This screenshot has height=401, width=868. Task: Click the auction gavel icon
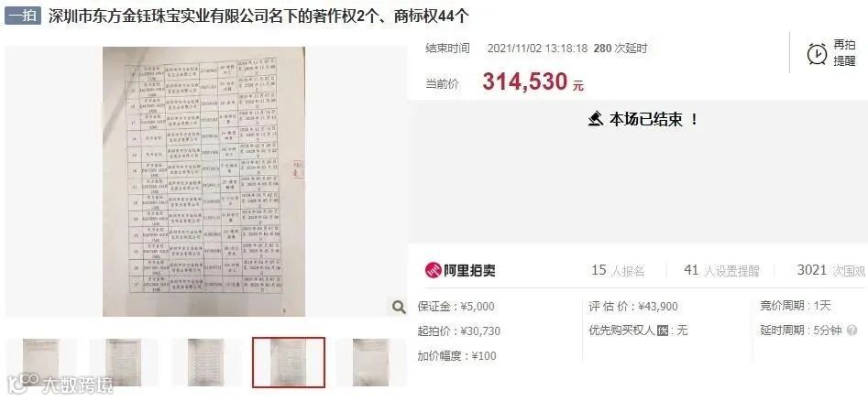(x=596, y=119)
